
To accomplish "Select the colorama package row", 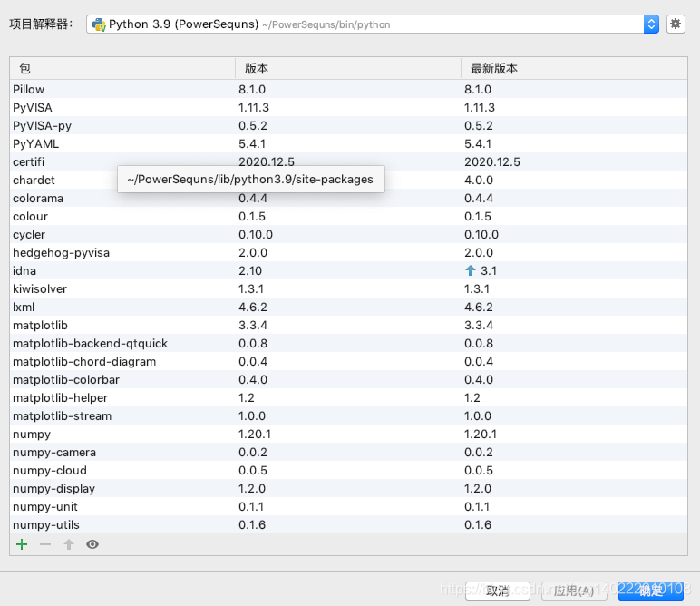I will tap(348, 200).
